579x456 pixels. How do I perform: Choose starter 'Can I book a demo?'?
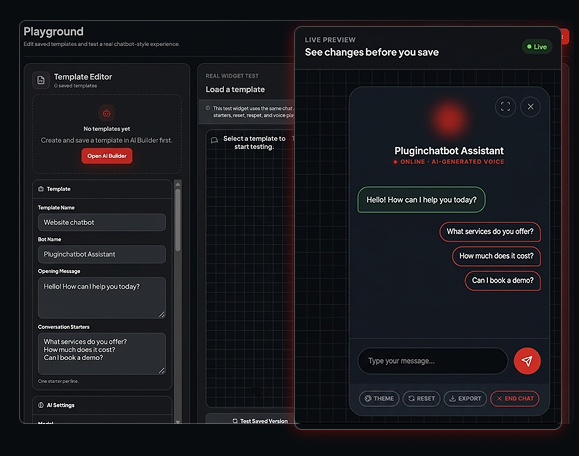coord(503,281)
